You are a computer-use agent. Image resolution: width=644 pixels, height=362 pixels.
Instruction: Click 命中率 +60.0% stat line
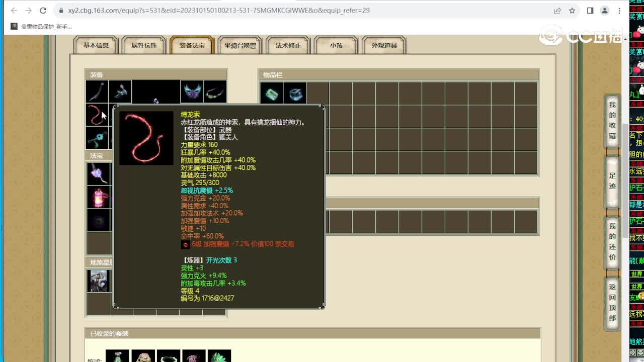pyautogui.click(x=202, y=236)
